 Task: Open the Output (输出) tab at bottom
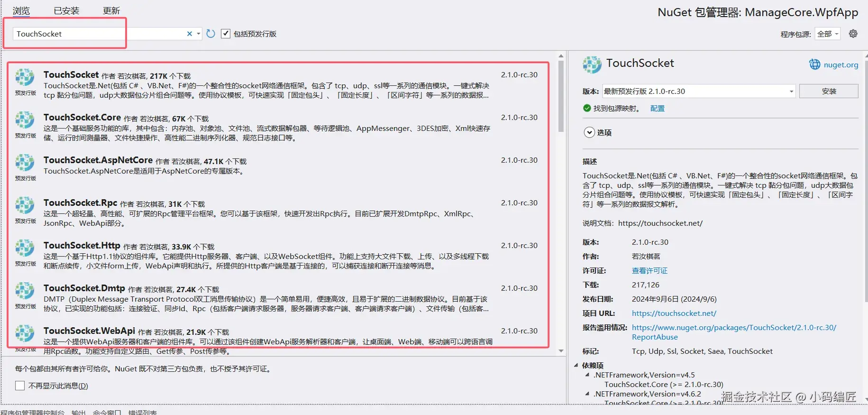click(x=79, y=412)
